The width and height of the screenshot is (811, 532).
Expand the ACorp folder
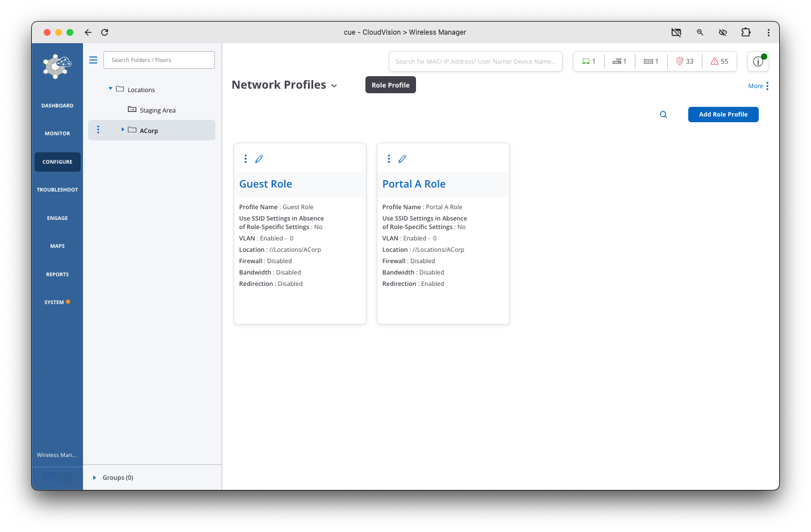[x=123, y=130]
